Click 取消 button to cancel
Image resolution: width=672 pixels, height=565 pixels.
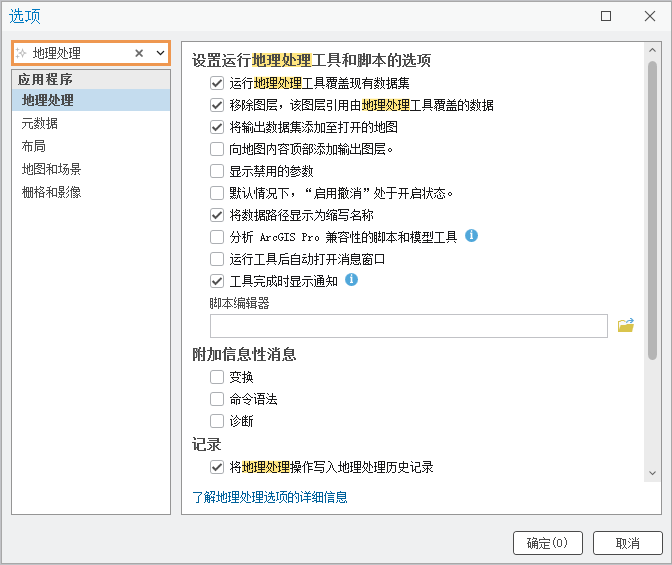click(x=627, y=543)
